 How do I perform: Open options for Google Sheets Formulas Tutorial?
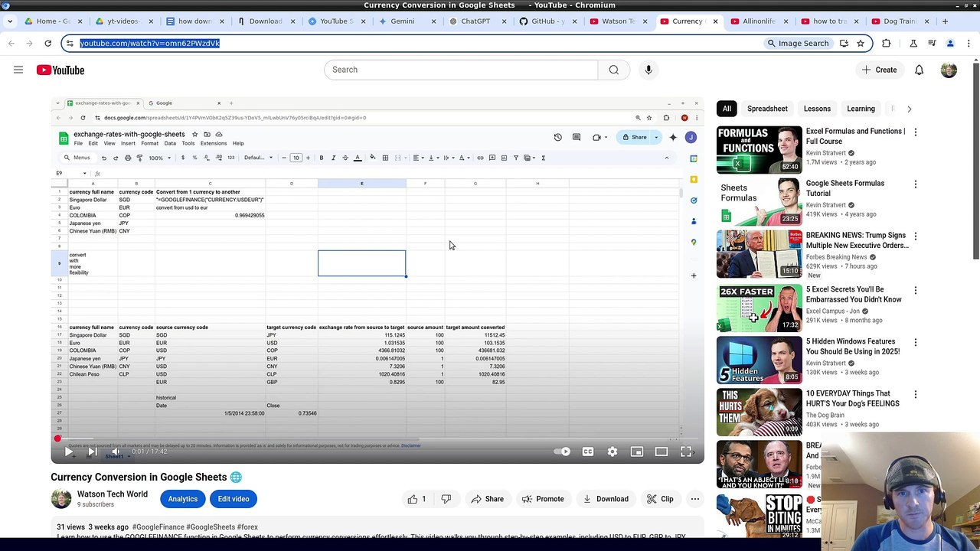pos(915,184)
